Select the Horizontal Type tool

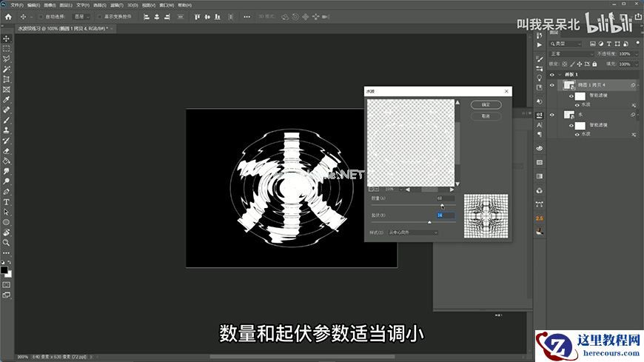click(6, 202)
